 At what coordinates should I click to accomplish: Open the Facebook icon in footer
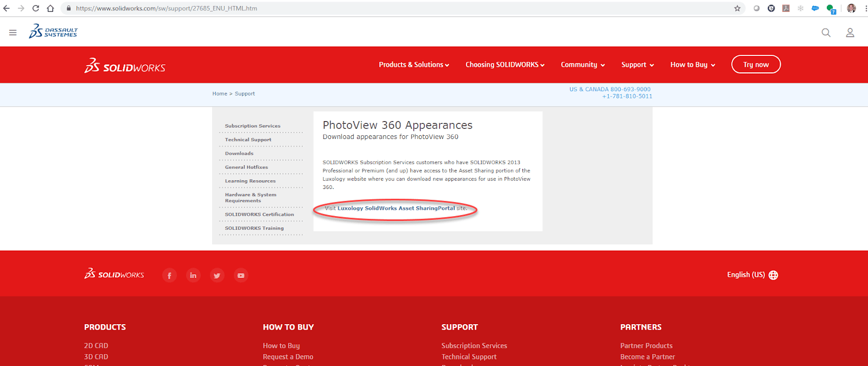(169, 275)
